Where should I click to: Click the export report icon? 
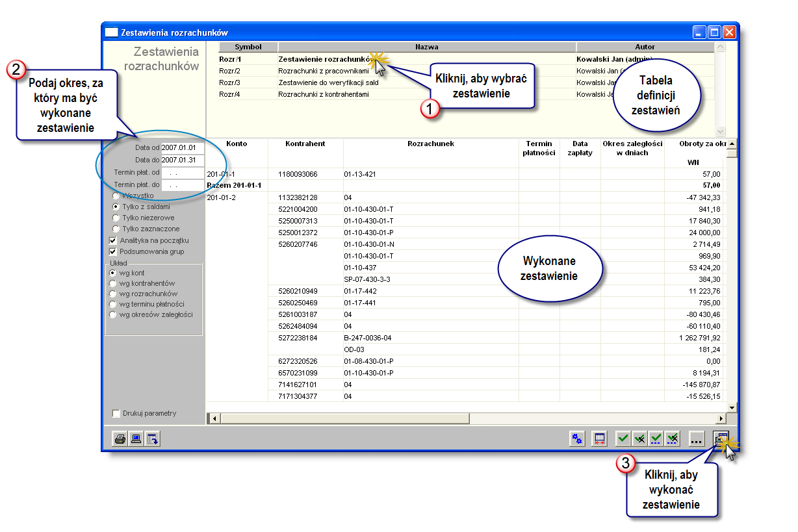(x=153, y=439)
